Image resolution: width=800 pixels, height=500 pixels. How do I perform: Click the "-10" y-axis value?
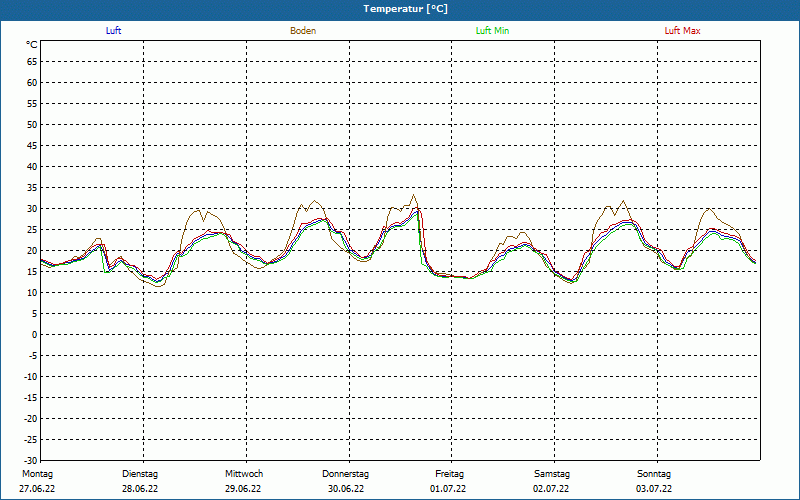(x=31, y=377)
